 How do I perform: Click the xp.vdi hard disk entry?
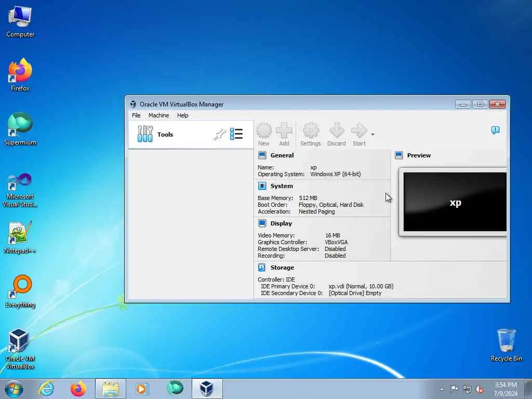(x=361, y=286)
